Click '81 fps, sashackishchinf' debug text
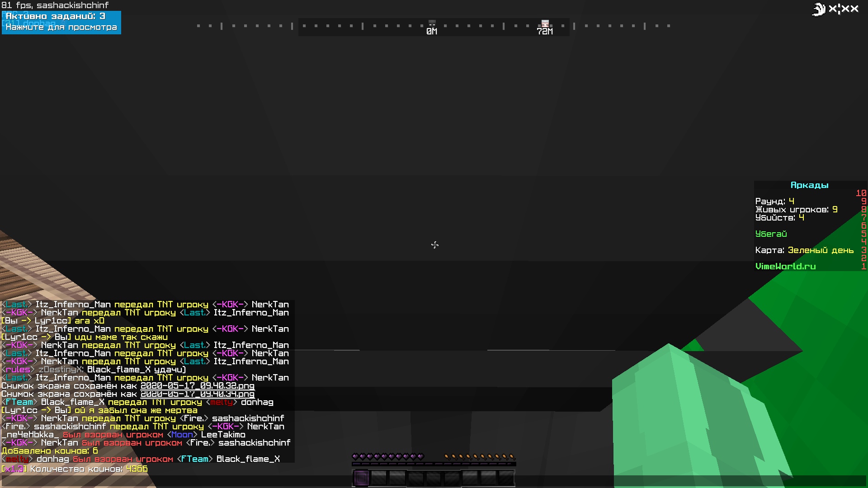This screenshot has width=868, height=488. point(55,5)
